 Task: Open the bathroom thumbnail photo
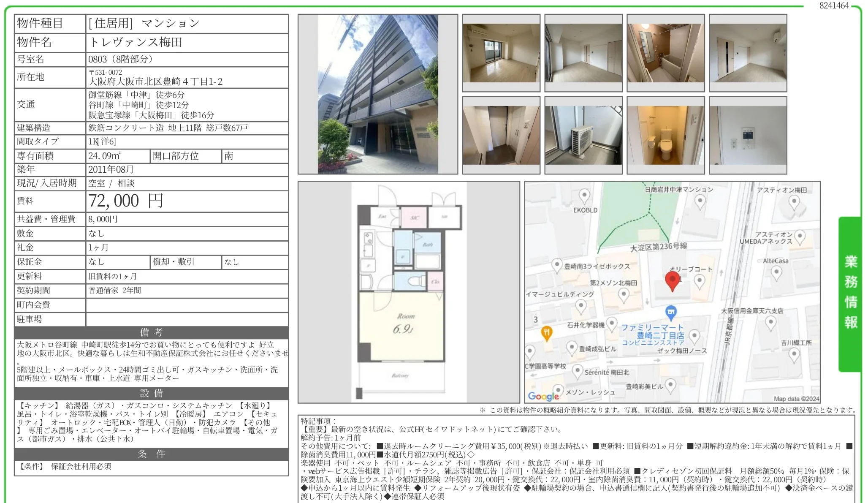(x=665, y=53)
